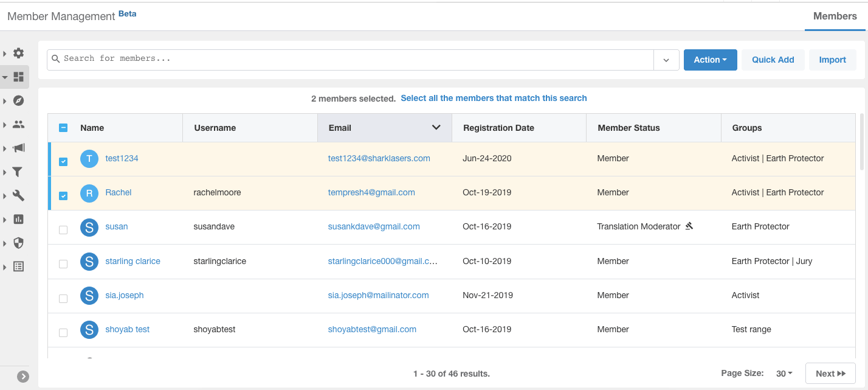Screen dimensions: 868x390
Task: Click the Quick Add button
Action: coord(773,60)
